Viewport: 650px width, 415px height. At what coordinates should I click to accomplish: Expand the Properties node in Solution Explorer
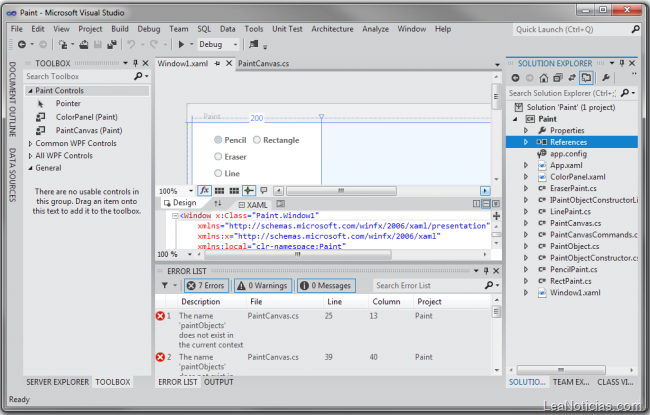(526, 130)
